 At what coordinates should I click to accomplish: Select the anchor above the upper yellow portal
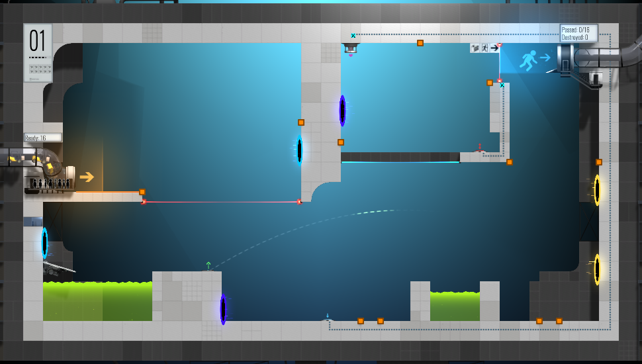click(598, 162)
